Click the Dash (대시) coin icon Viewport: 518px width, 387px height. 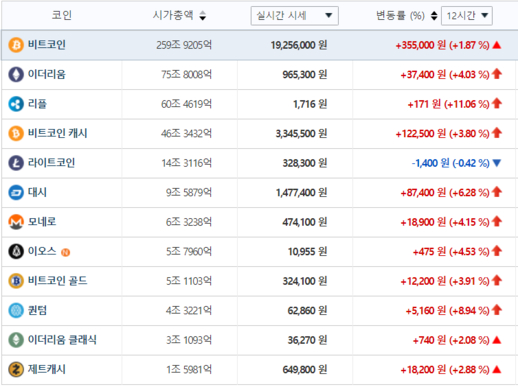16,192
